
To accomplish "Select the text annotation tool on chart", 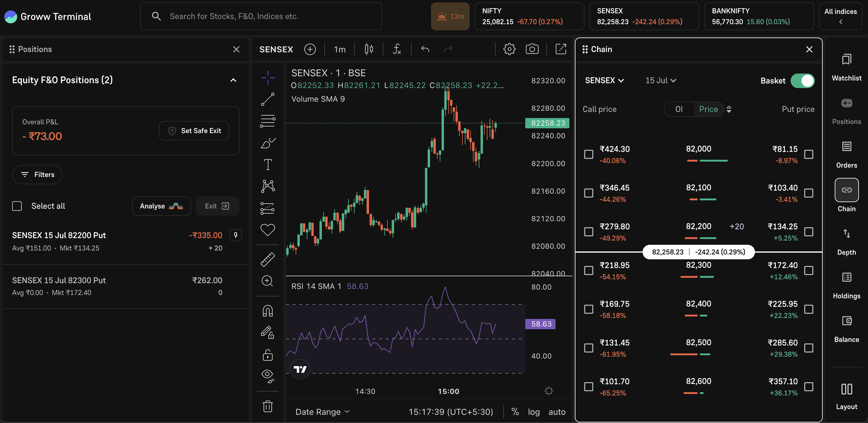I will (x=267, y=164).
